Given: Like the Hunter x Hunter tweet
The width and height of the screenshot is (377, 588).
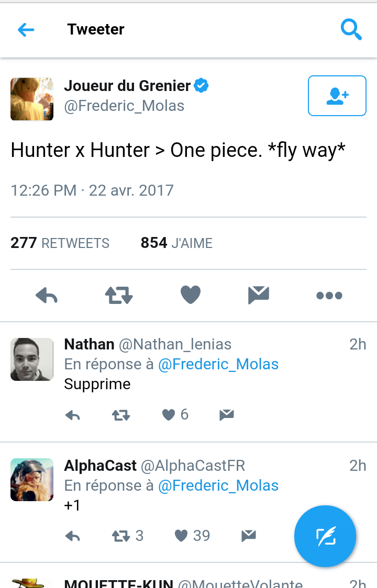Looking at the screenshot, I should [190, 295].
